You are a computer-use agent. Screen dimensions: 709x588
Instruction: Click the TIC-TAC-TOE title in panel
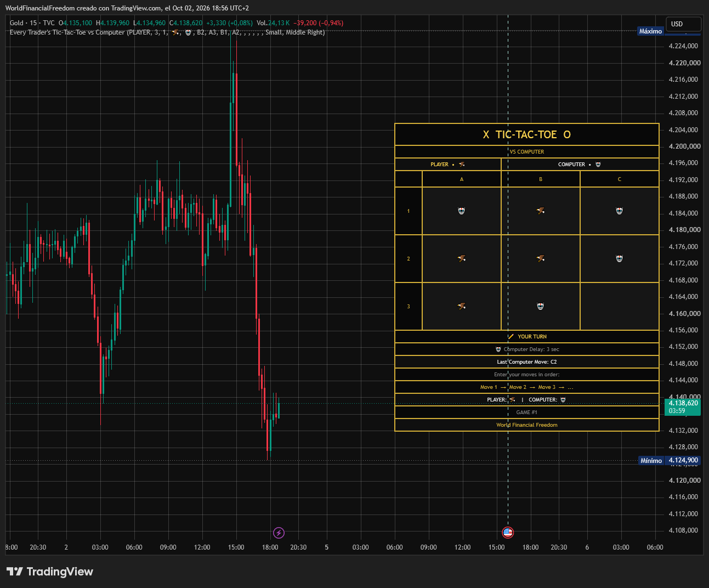click(x=526, y=134)
